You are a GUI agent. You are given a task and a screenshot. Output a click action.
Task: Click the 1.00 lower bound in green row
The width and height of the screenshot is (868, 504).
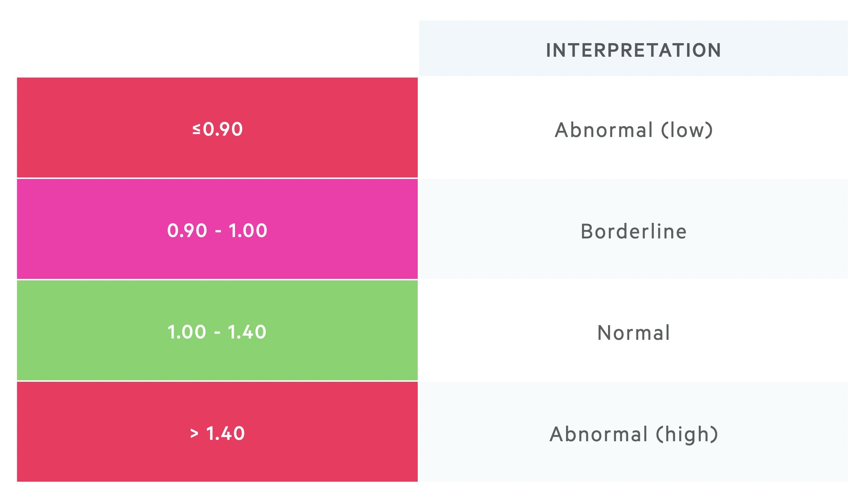[x=187, y=332]
